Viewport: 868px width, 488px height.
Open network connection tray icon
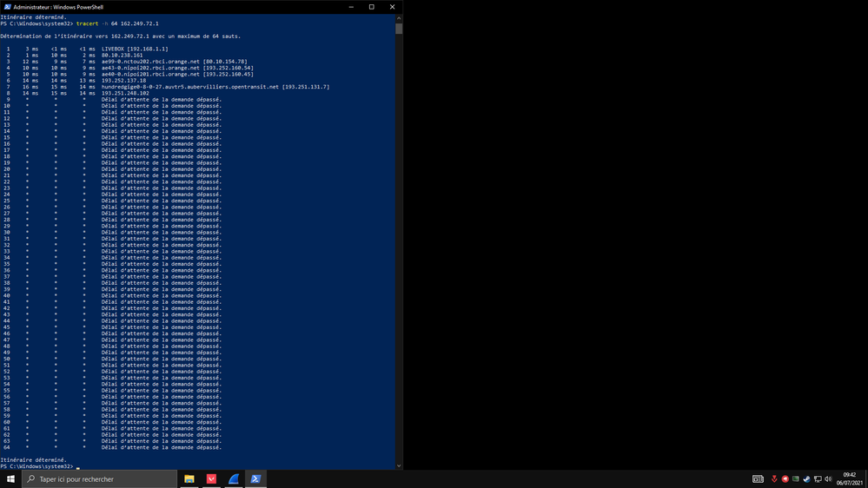click(818, 479)
